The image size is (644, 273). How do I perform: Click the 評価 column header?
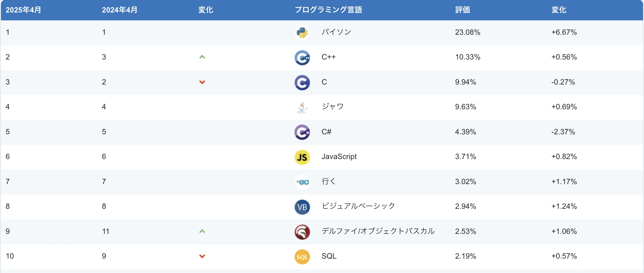(x=463, y=10)
